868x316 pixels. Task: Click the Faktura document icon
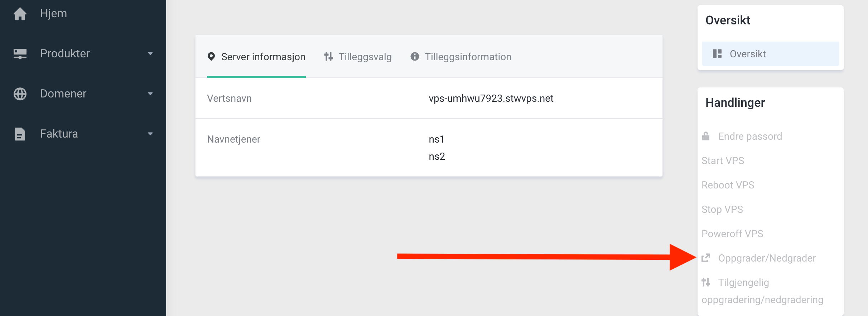click(x=20, y=134)
